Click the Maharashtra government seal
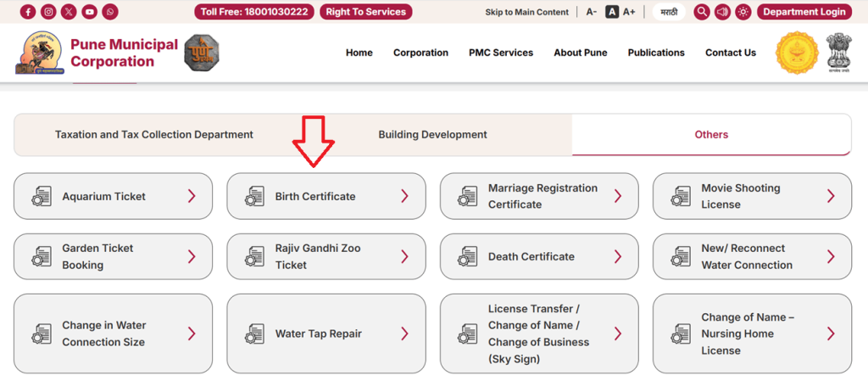The height and width of the screenshot is (381, 868). 797,53
